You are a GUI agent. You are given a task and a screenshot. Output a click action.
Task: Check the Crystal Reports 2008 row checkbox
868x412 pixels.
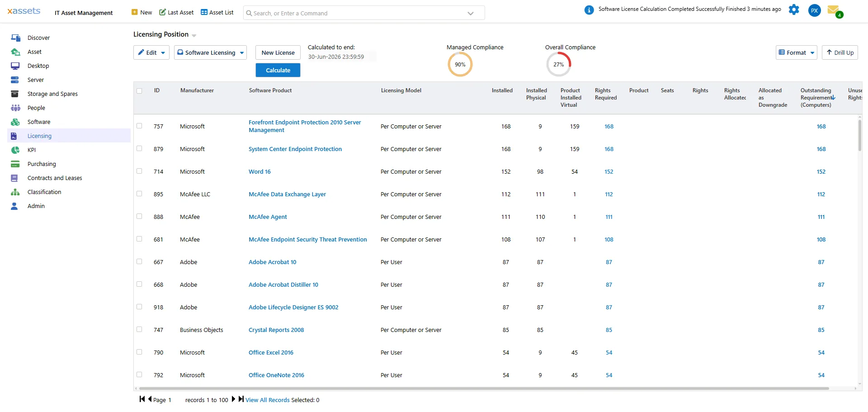[139, 330]
